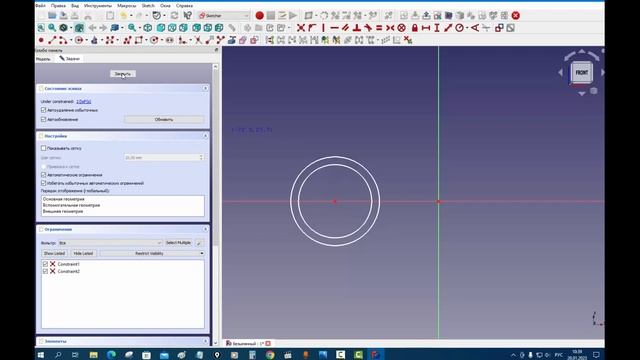The height and width of the screenshot is (360, 640).
Task: Open the Windows Start menu
Action: pos(41,355)
